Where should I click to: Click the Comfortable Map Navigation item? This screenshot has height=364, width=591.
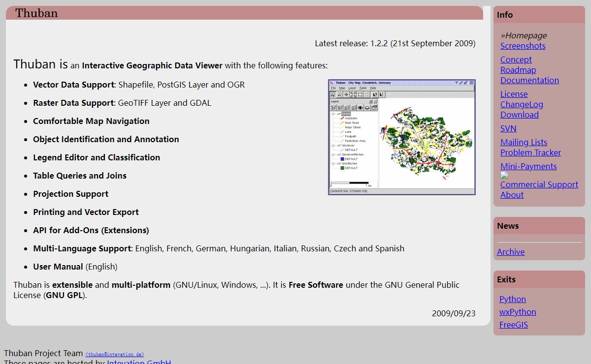91,121
